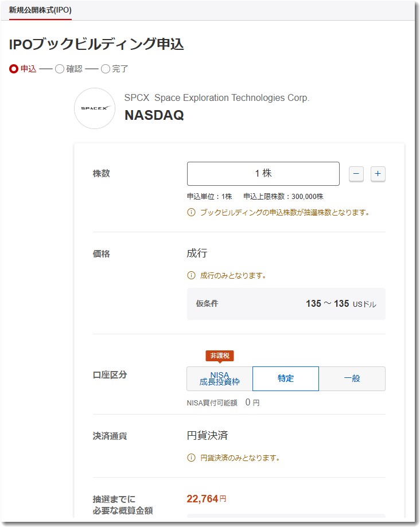Decrease share count with minus button
Image resolution: width=420 pixels, height=527 pixels.
[356, 174]
